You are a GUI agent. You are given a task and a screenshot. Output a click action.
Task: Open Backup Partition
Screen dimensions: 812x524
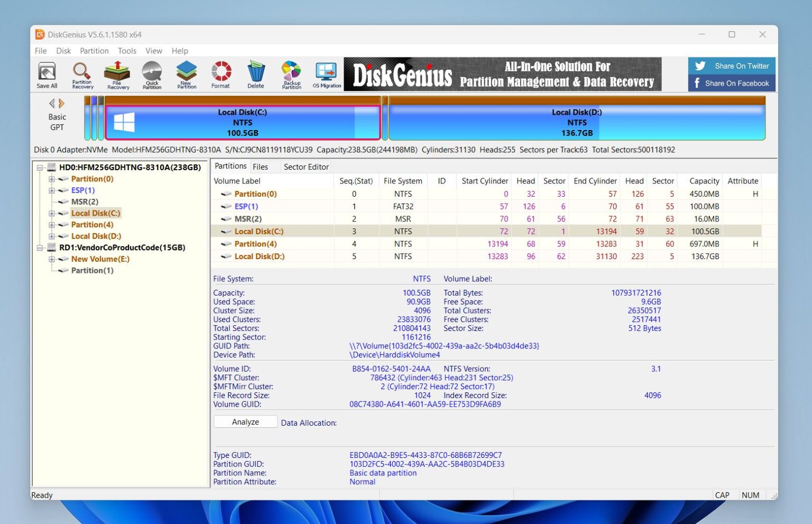click(291, 74)
